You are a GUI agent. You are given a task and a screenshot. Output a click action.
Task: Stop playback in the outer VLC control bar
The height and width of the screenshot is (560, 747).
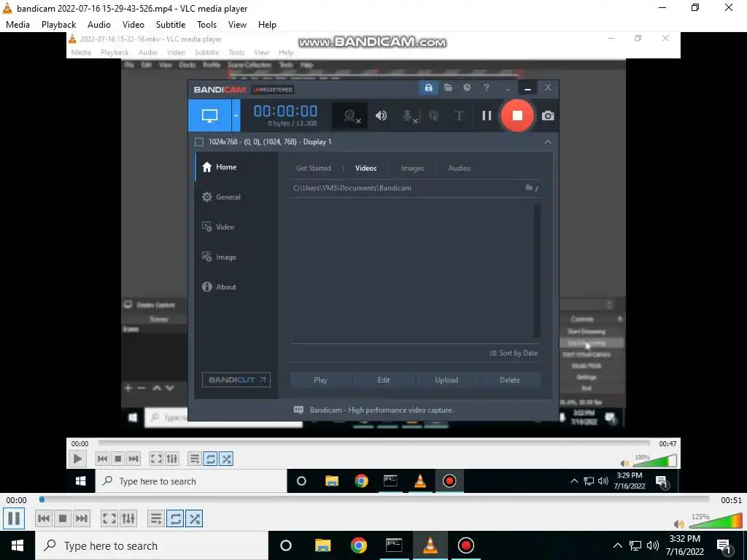tap(63, 518)
